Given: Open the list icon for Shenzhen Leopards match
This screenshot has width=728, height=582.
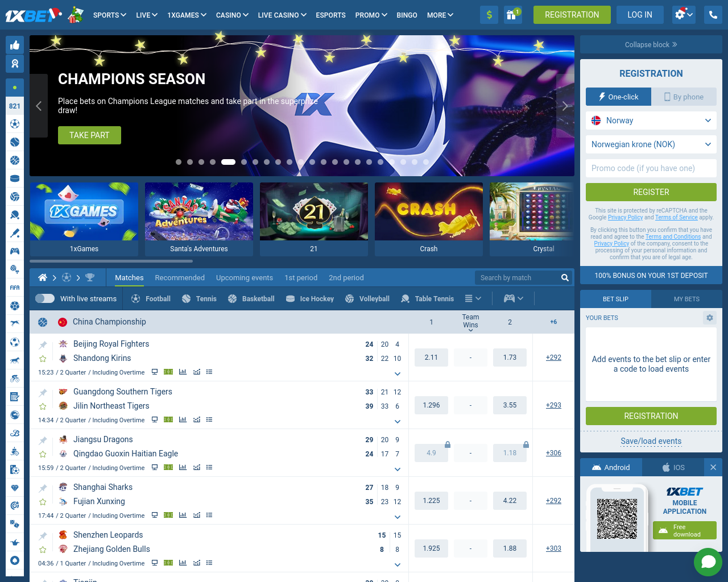Looking at the screenshot, I should point(209,563).
